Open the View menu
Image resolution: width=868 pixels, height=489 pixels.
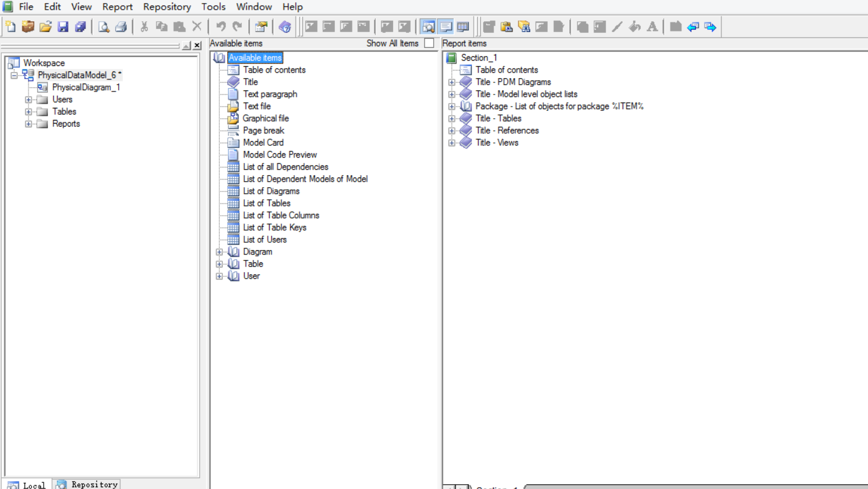81,7
